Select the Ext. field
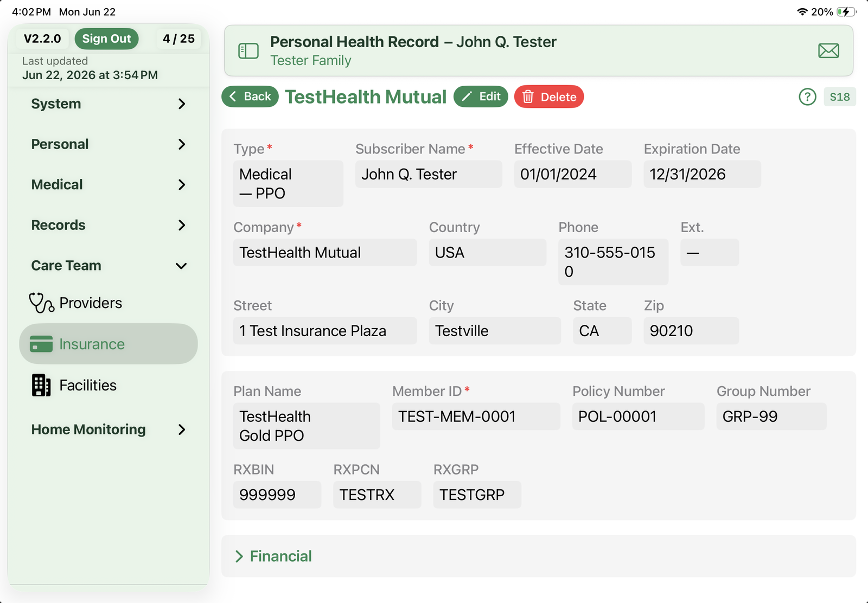Screen dimensions: 868x603 [x=710, y=253]
